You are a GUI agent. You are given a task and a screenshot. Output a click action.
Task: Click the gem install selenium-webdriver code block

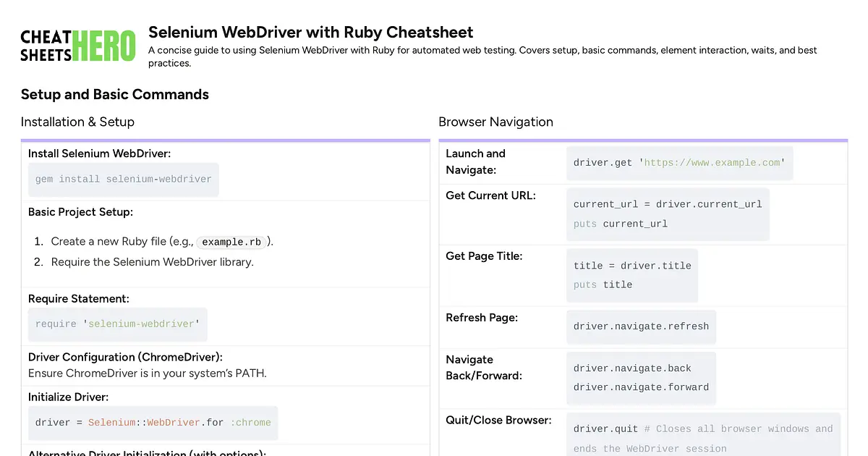pyautogui.click(x=123, y=179)
